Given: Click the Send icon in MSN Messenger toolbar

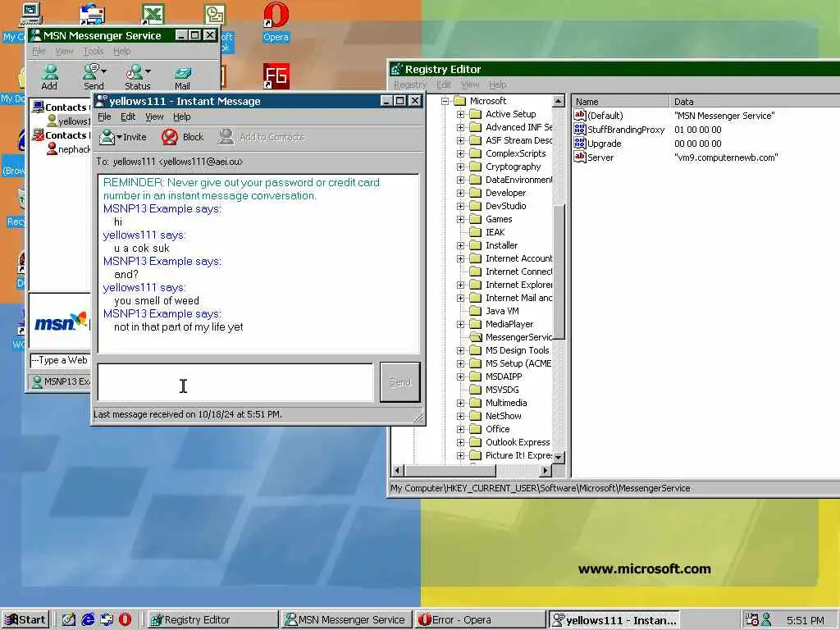Looking at the screenshot, I should pyautogui.click(x=91, y=72).
